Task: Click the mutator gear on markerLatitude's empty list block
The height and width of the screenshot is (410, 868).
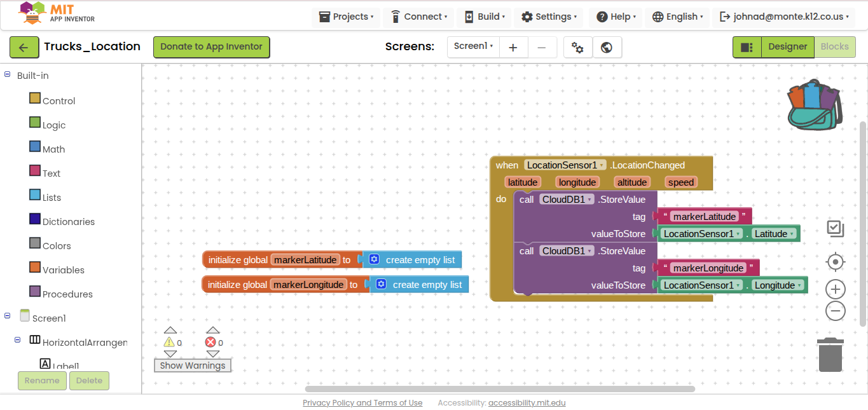Action: [x=374, y=259]
